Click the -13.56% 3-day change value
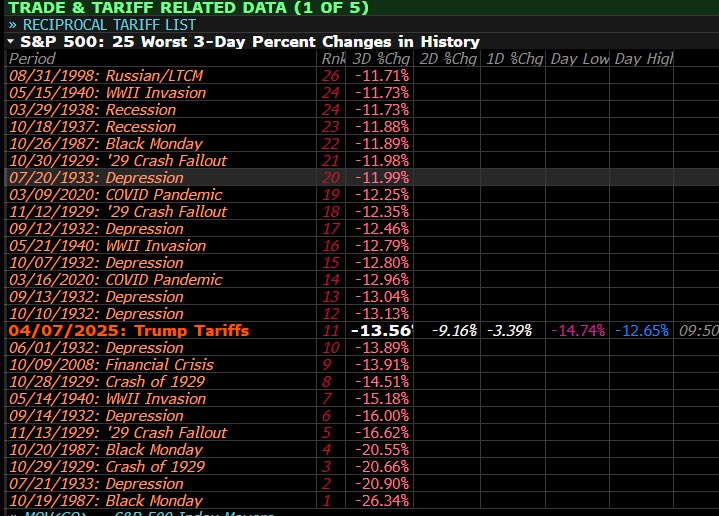This screenshot has width=719, height=516. (382, 331)
